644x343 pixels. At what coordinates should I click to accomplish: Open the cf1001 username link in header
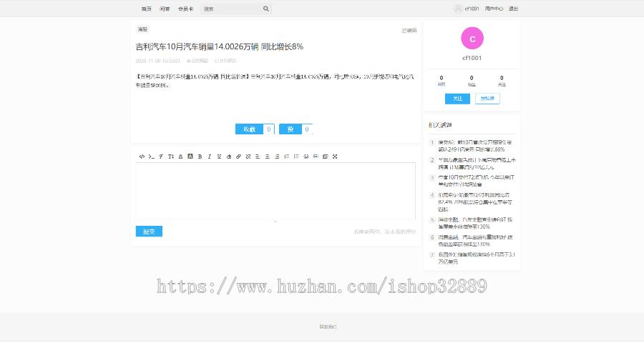tap(472, 9)
